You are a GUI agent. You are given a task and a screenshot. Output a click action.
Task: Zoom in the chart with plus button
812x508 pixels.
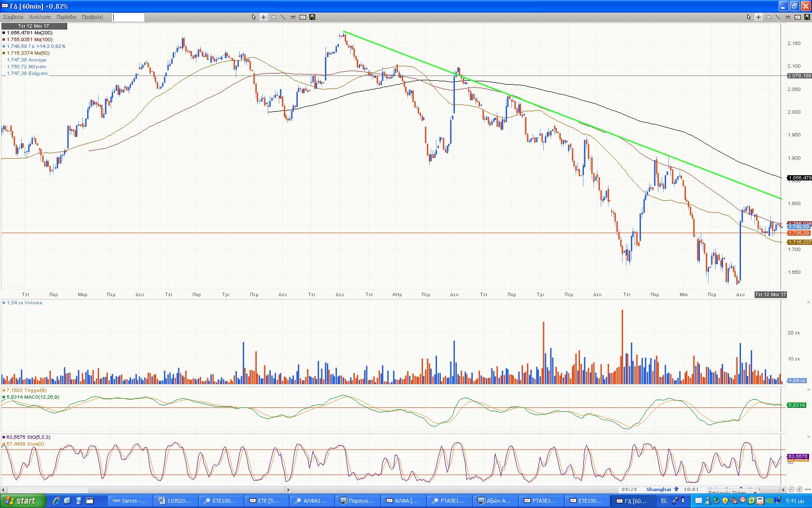799,490
